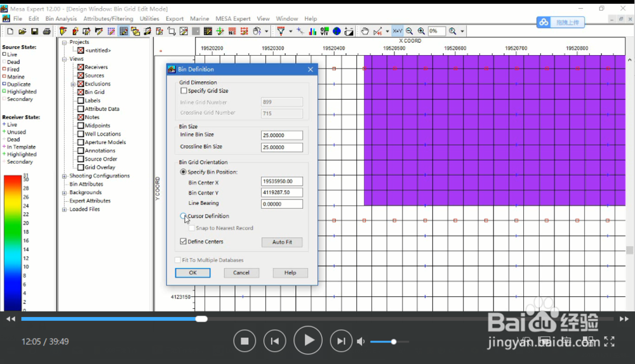Screen dimensions: 635x364
Task: Click Cancel in Bin Definition dialog
Action: [x=241, y=273]
